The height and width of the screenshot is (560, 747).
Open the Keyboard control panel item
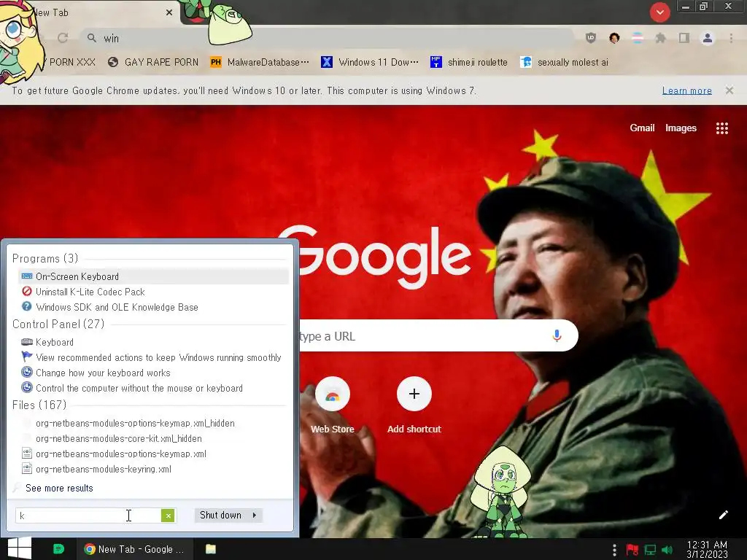pos(153,343)
